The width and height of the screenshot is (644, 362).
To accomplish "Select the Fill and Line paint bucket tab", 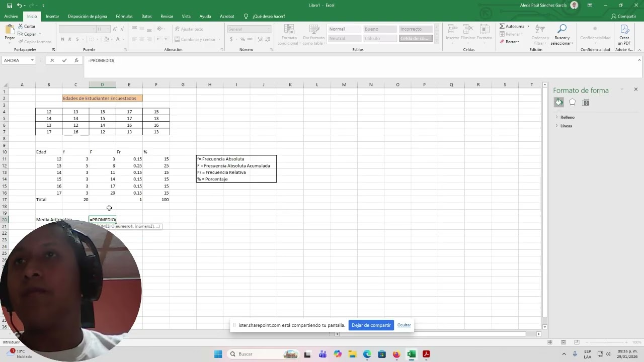I will pos(559,103).
